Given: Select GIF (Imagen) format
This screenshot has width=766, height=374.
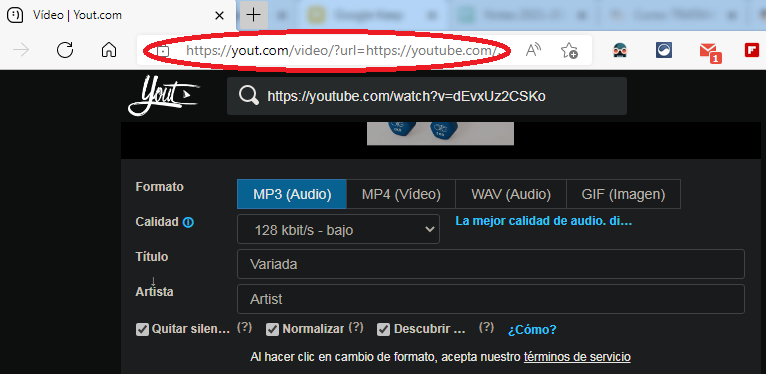Looking at the screenshot, I should click(x=623, y=194).
